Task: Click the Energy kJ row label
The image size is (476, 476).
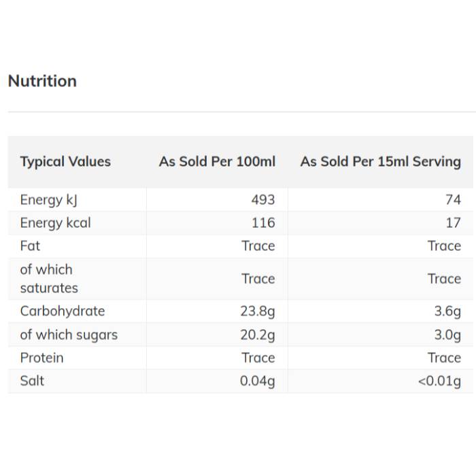Action: coord(44,200)
